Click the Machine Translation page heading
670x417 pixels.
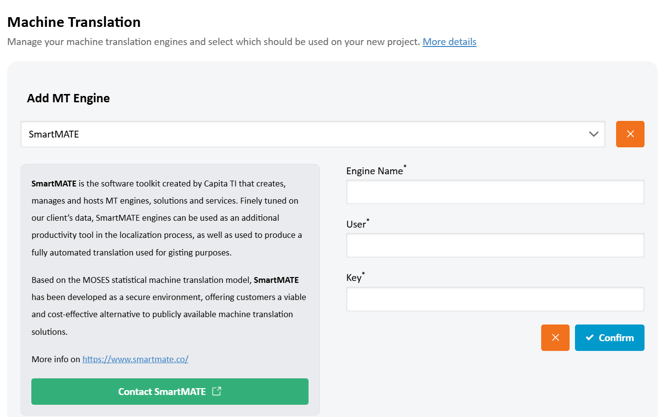tap(74, 21)
